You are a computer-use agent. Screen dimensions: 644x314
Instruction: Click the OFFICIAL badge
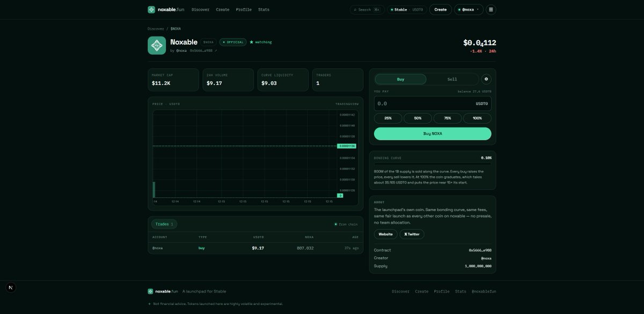tap(233, 42)
